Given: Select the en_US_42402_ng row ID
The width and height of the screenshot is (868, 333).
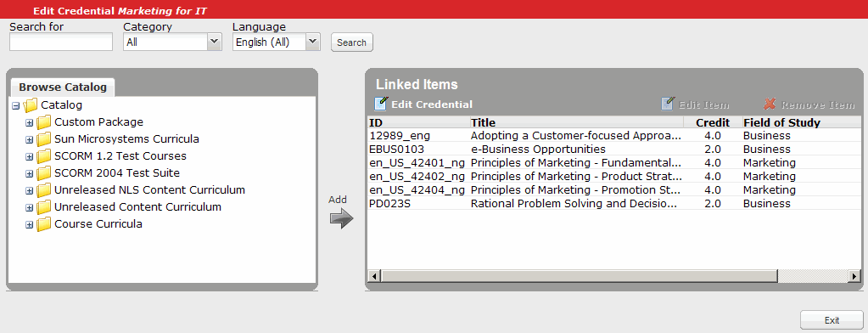Looking at the screenshot, I should (417, 176).
